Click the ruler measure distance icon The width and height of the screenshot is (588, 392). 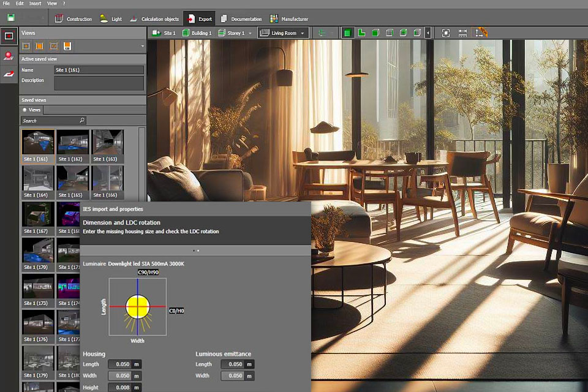click(463, 33)
